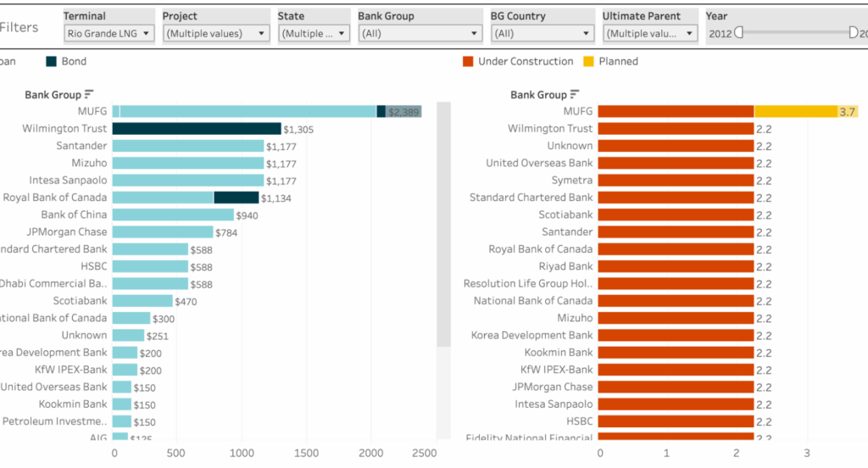
Task: Open the Bank Group (All) dropdown
Action: [x=420, y=34]
